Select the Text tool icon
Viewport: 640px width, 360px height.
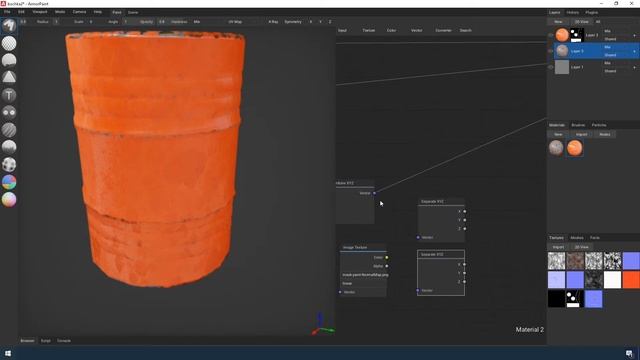click(x=9, y=95)
